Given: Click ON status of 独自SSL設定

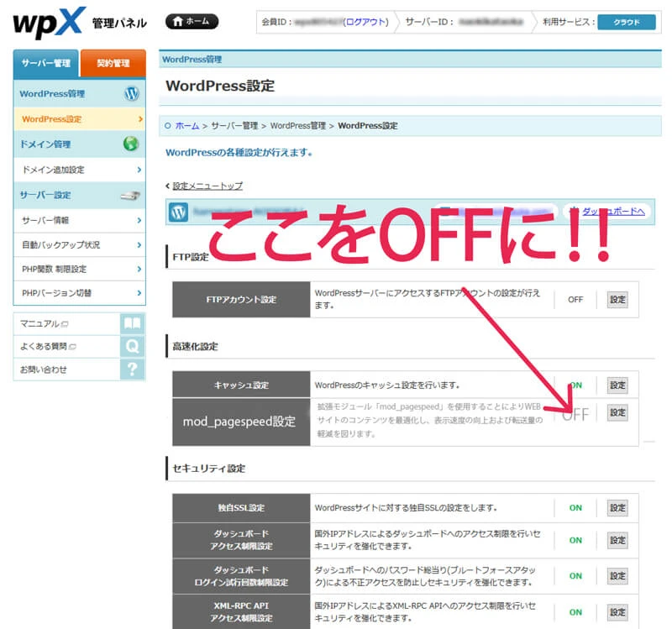Looking at the screenshot, I should [575, 508].
